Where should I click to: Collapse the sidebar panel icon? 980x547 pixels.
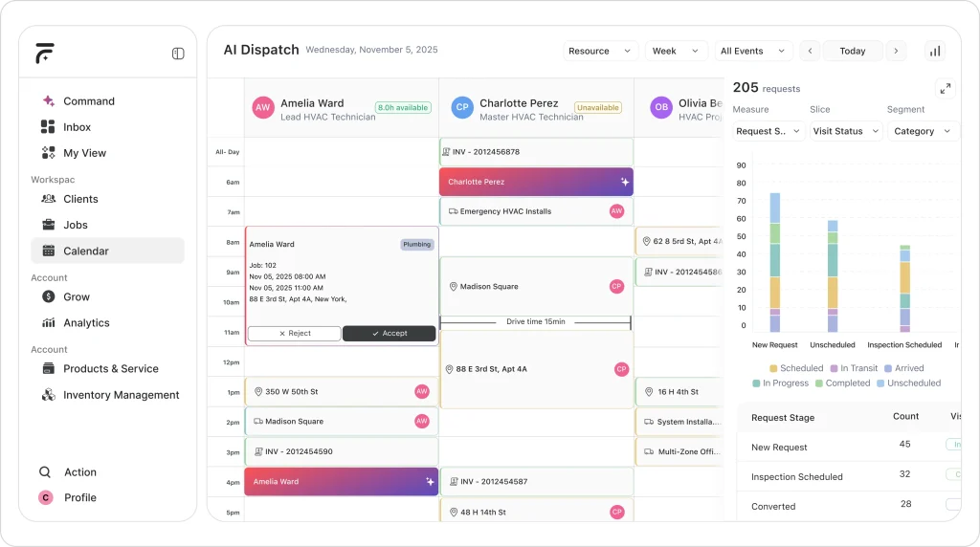click(178, 54)
